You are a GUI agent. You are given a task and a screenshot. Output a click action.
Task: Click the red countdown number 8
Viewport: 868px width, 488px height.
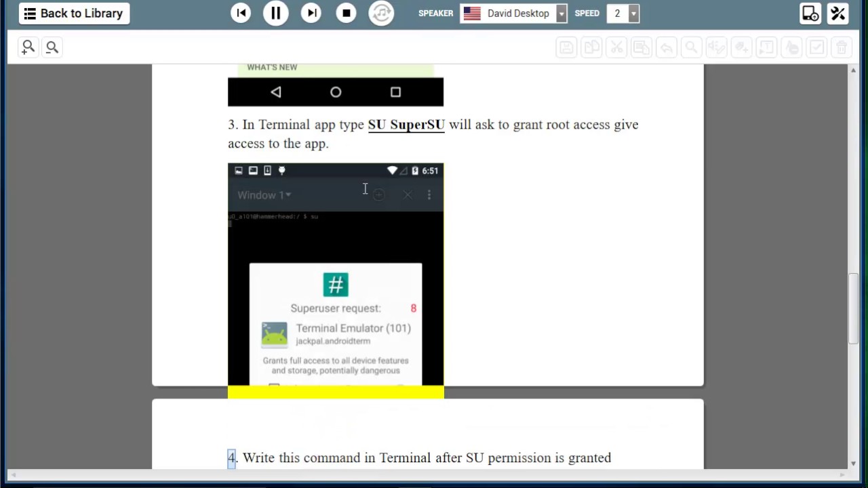[414, 308]
